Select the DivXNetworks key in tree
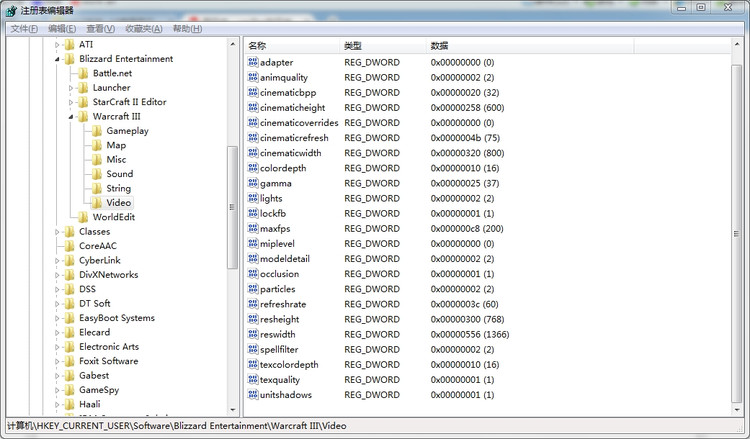Viewport: 750px width, 439px height. point(109,274)
